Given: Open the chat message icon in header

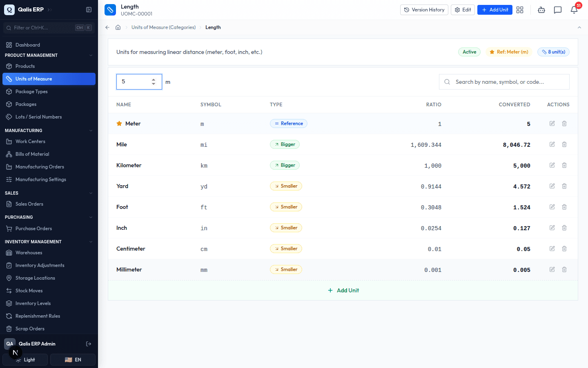Looking at the screenshot, I should [x=558, y=10].
